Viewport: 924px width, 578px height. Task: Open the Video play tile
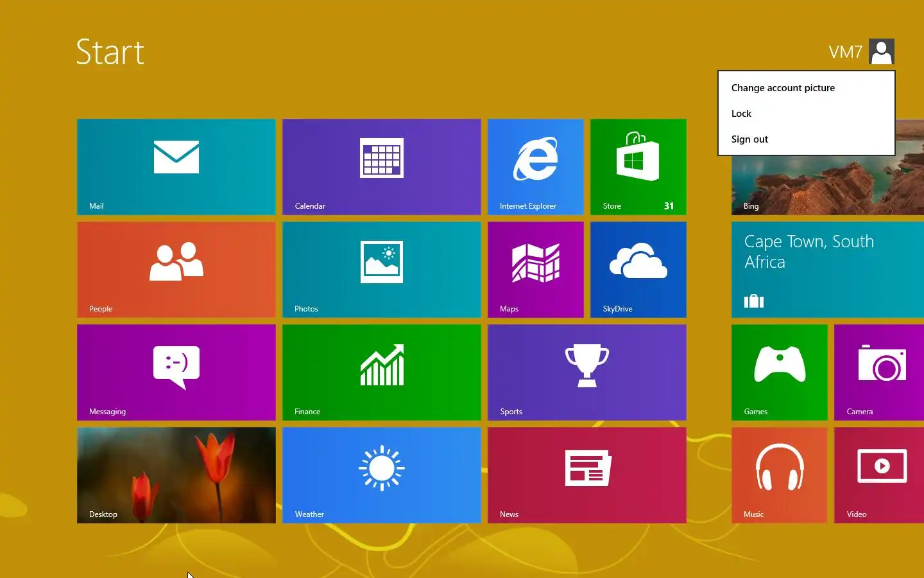[x=879, y=475]
